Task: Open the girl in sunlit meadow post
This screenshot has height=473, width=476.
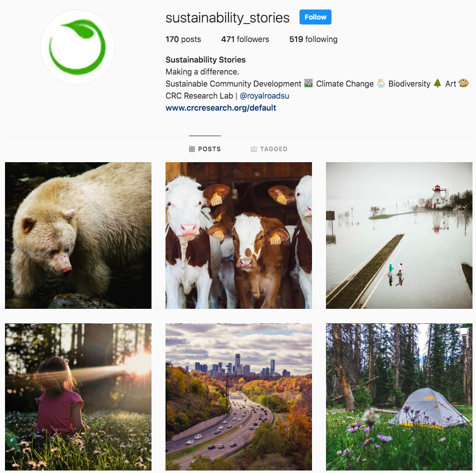Action: pyautogui.click(x=78, y=397)
